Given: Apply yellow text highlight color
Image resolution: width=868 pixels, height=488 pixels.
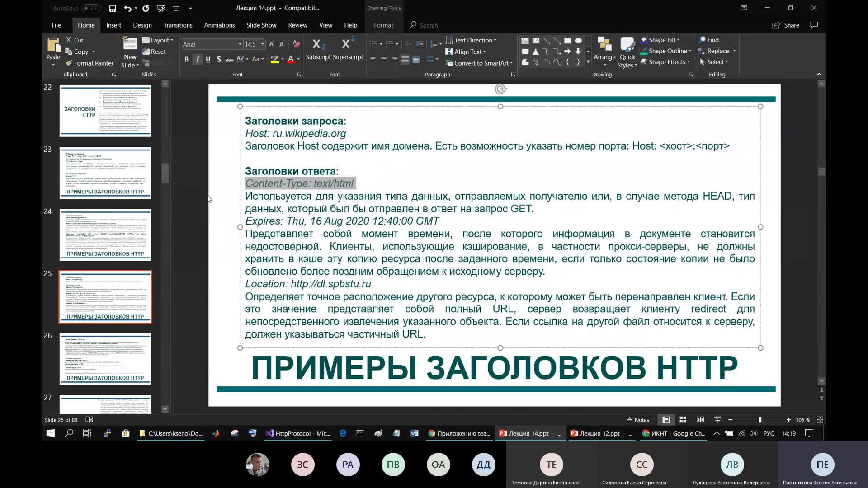Looking at the screenshot, I should [274, 59].
